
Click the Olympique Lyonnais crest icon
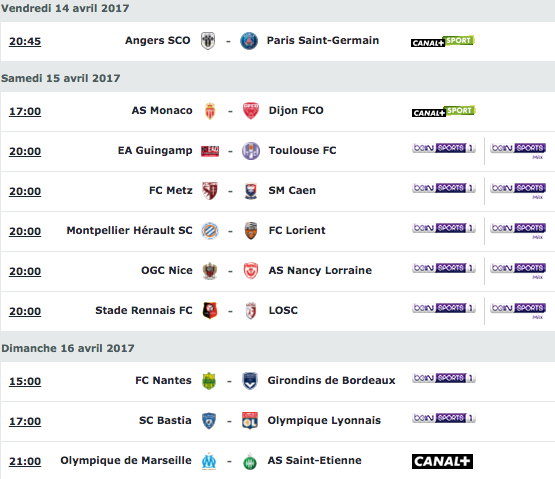click(250, 421)
